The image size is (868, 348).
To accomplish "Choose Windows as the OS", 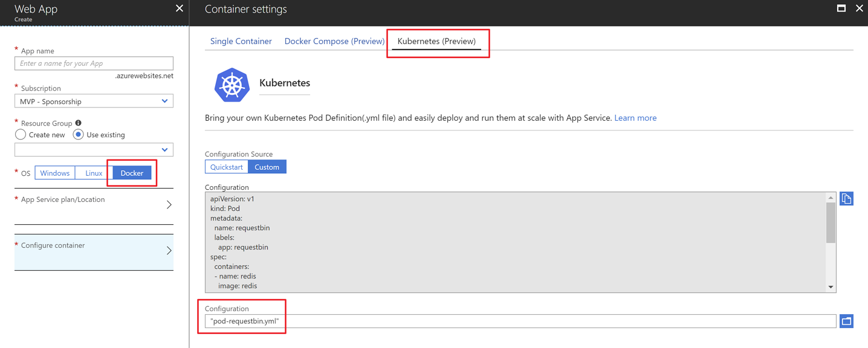I will pos(55,173).
